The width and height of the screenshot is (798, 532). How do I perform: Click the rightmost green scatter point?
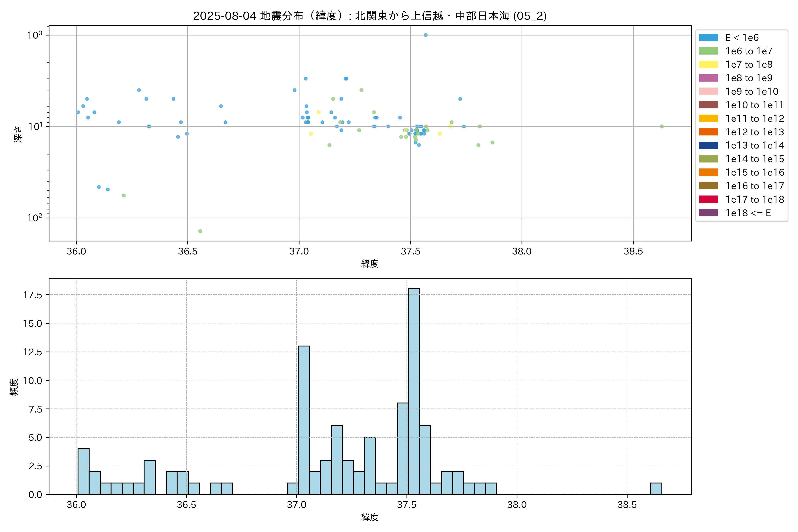(662, 127)
